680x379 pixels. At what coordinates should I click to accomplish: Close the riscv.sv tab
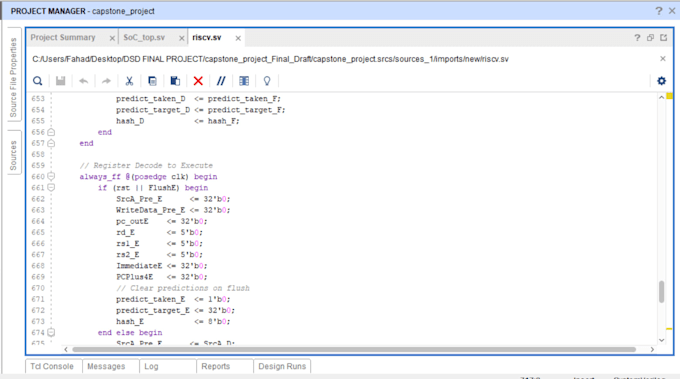point(238,38)
